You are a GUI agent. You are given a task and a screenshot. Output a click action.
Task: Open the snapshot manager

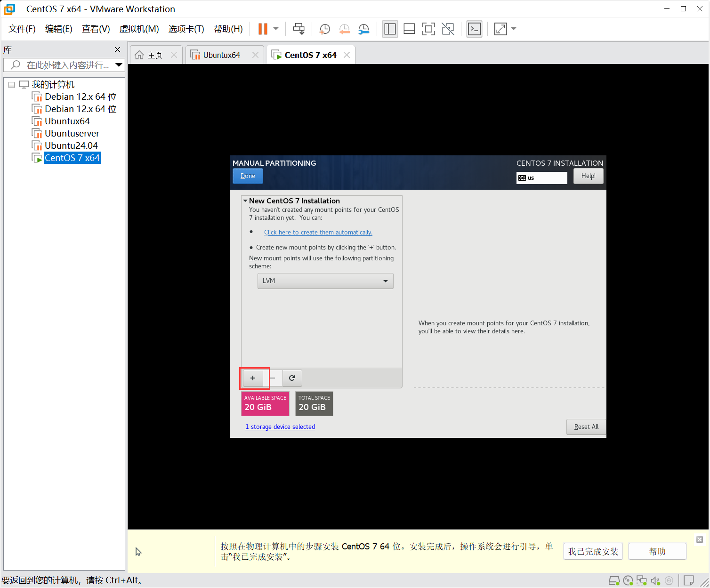tap(363, 29)
